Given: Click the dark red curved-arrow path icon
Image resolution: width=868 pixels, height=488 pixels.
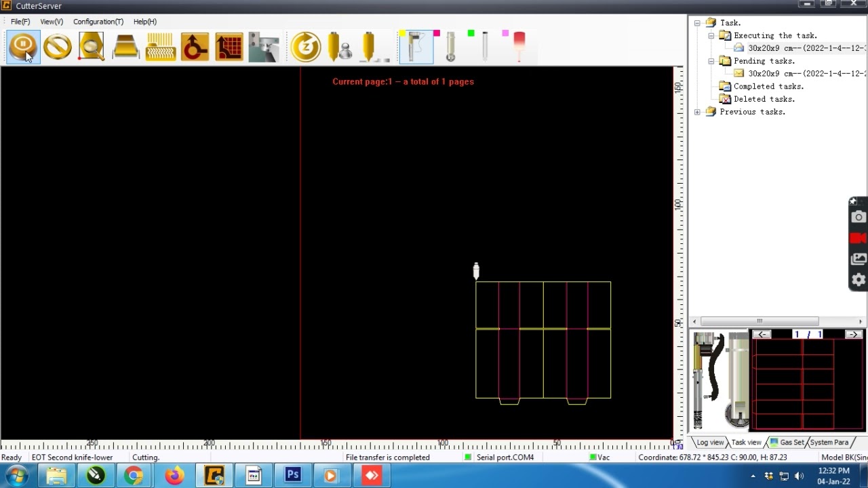Looking at the screenshot, I should click(195, 47).
